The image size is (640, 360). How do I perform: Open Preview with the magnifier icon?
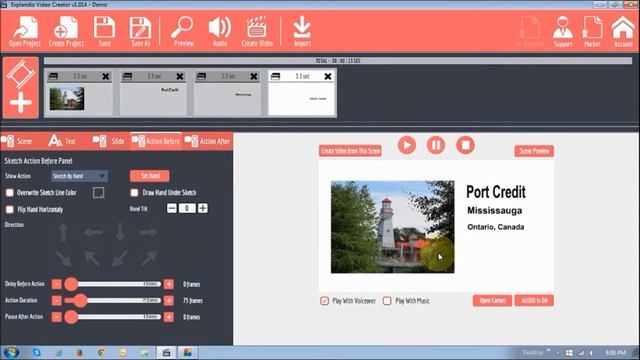point(183,31)
